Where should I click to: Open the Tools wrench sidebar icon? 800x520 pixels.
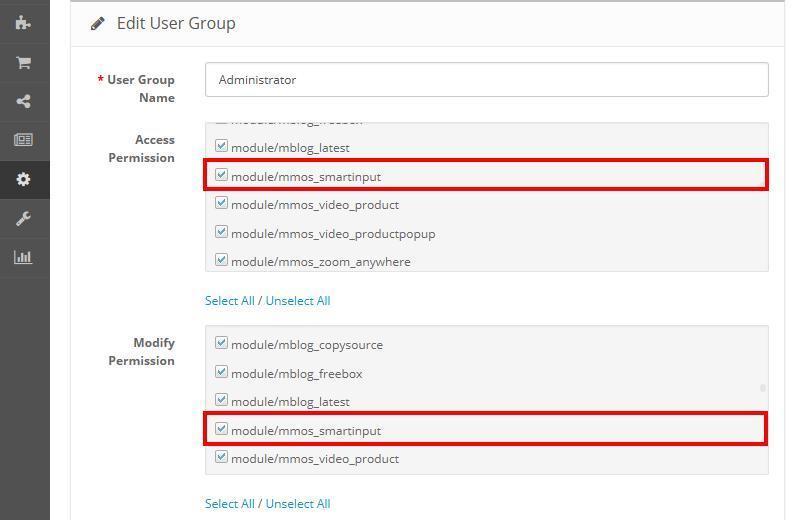23,218
